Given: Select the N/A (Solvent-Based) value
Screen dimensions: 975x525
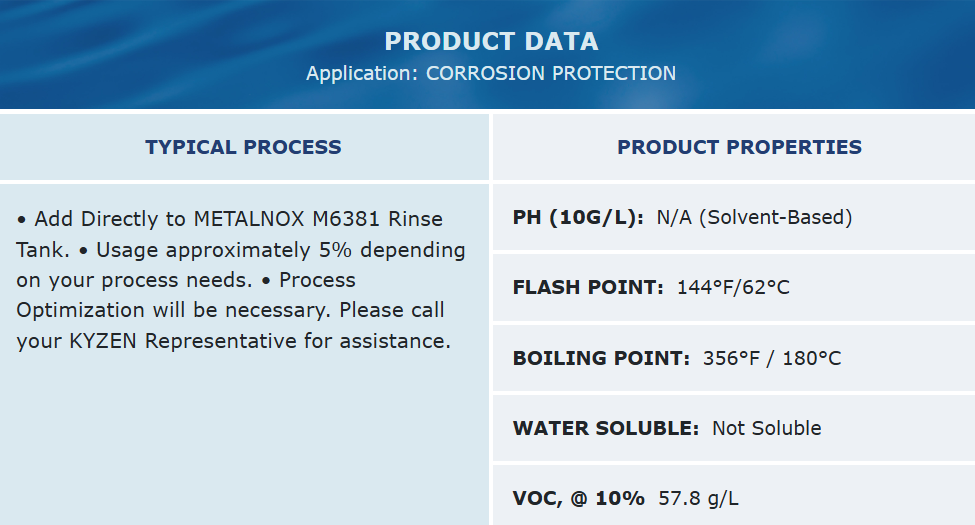Looking at the screenshot, I should tap(754, 217).
